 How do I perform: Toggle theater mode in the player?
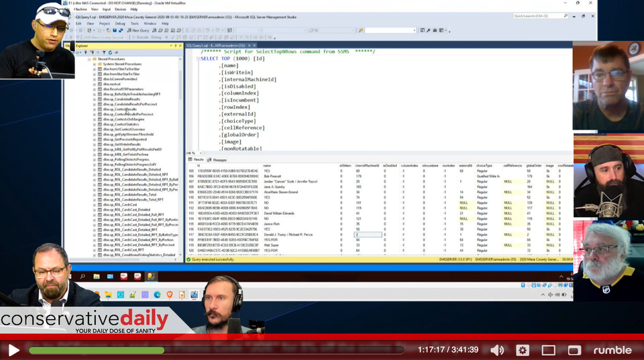[x=548, y=350]
